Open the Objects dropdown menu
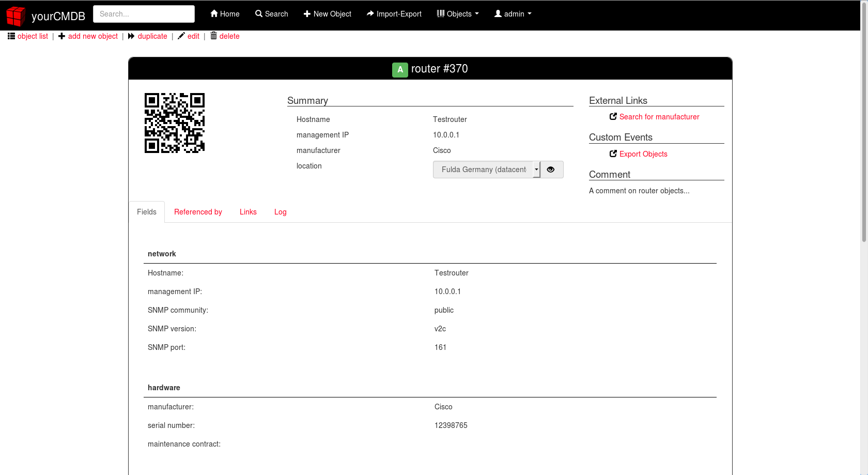 (x=458, y=13)
